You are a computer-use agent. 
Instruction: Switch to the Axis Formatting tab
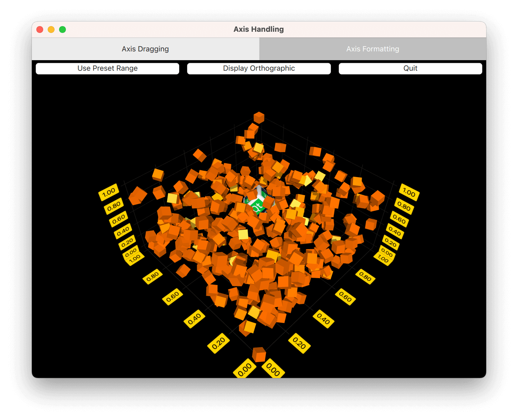(373, 49)
